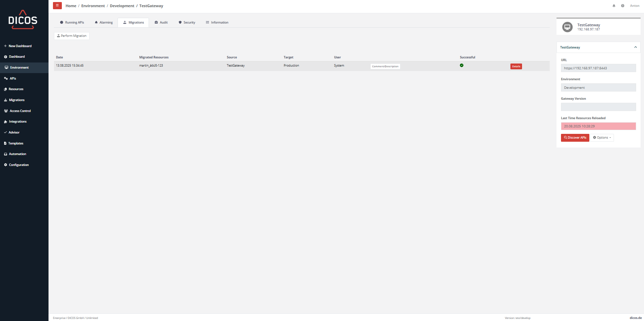Click the Perform Migration button
The width and height of the screenshot is (644, 321).
(x=72, y=36)
